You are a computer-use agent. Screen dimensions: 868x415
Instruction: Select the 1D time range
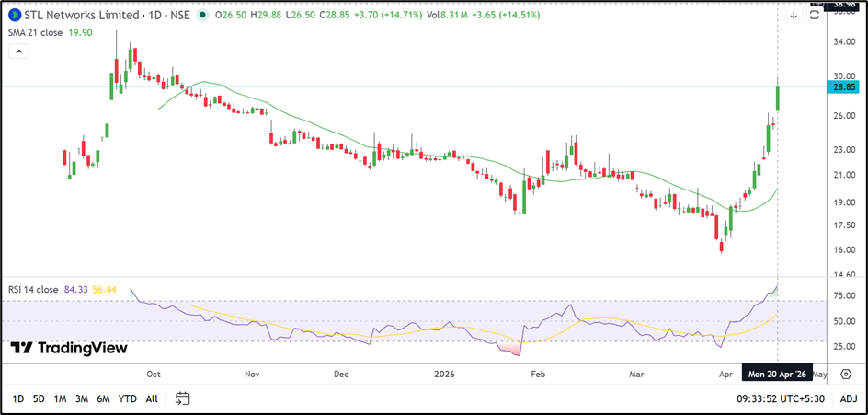click(18, 398)
